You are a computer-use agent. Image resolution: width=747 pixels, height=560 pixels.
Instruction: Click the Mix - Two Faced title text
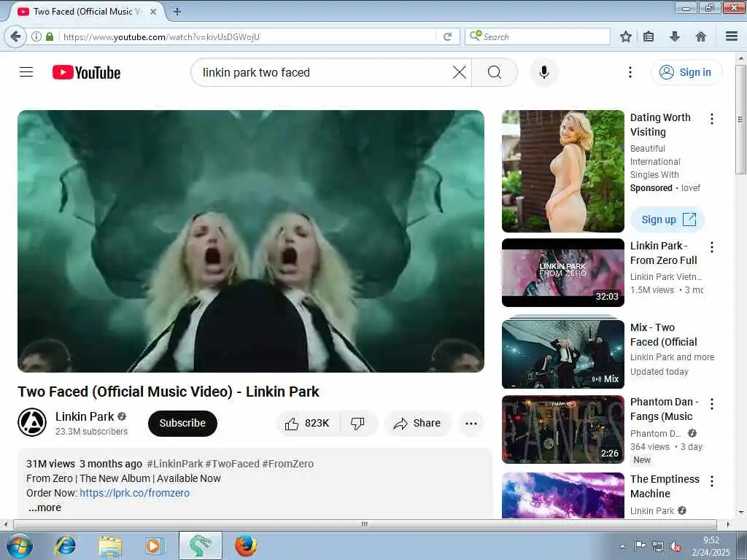[x=663, y=335]
